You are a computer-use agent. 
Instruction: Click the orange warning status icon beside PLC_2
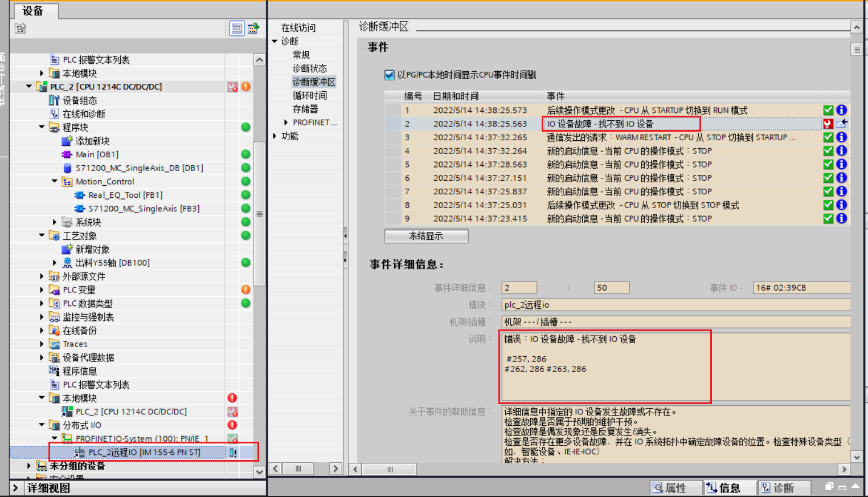tap(246, 87)
